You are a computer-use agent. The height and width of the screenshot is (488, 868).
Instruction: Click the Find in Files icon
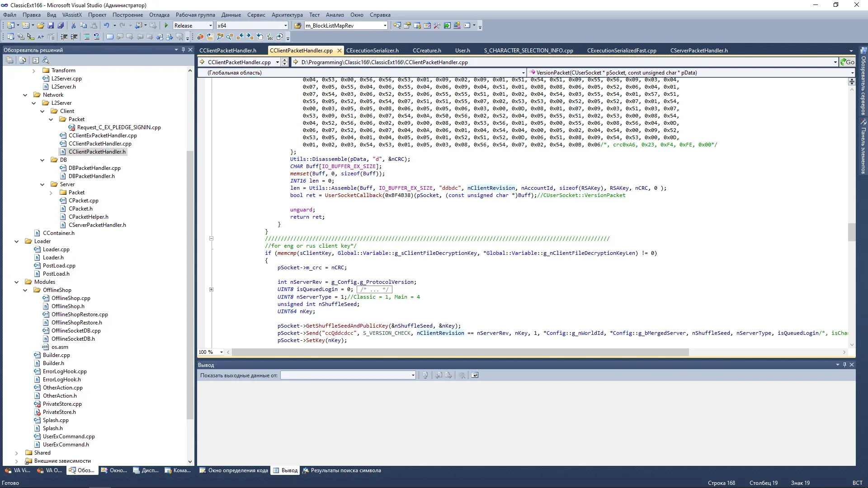[x=298, y=26]
